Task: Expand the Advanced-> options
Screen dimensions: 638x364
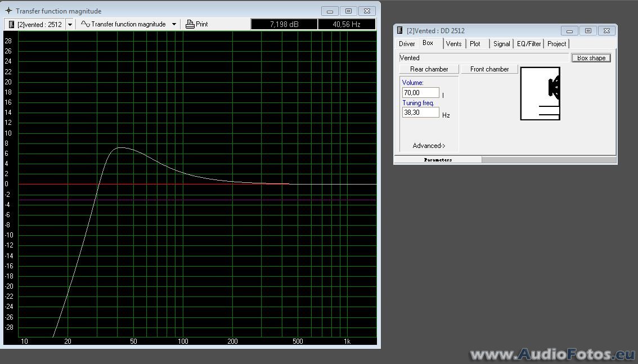Action: pyautogui.click(x=429, y=146)
